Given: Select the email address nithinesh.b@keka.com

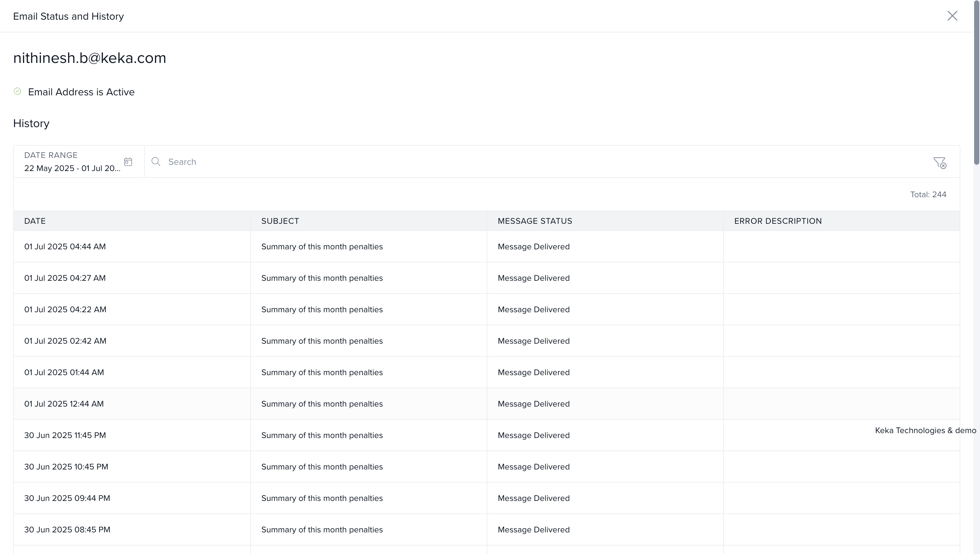Looking at the screenshot, I should (x=90, y=58).
